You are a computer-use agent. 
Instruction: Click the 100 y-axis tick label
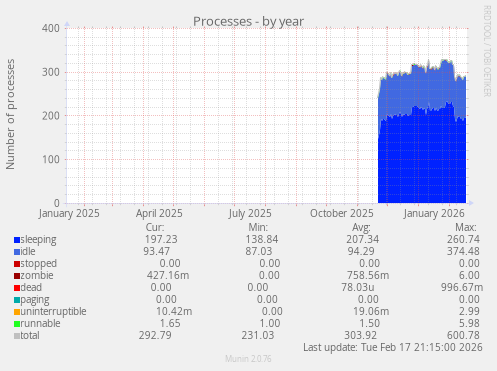(51, 159)
